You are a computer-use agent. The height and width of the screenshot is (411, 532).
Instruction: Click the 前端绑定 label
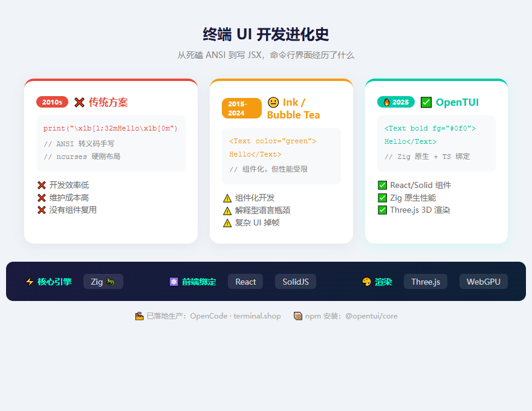point(199,282)
